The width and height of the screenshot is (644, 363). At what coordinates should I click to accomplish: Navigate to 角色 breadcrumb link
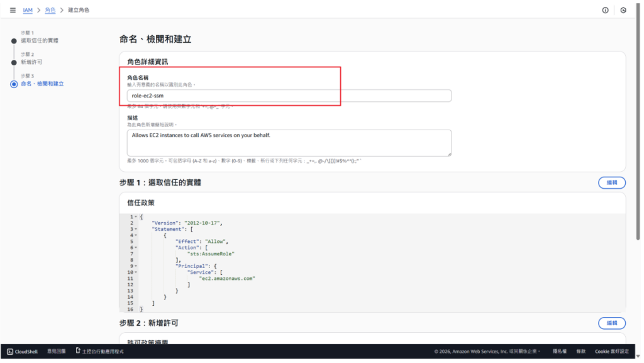tap(50, 10)
